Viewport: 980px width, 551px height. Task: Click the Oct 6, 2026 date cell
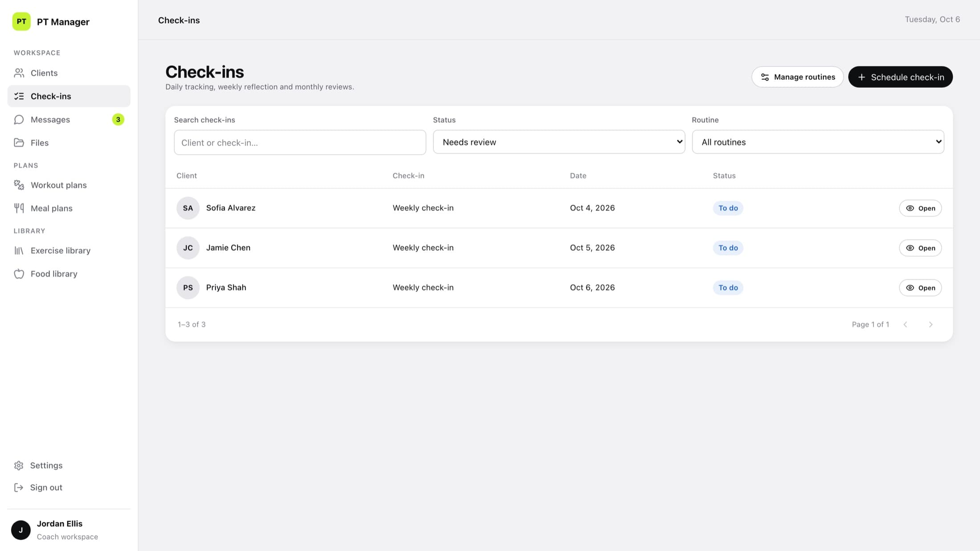pyautogui.click(x=592, y=288)
